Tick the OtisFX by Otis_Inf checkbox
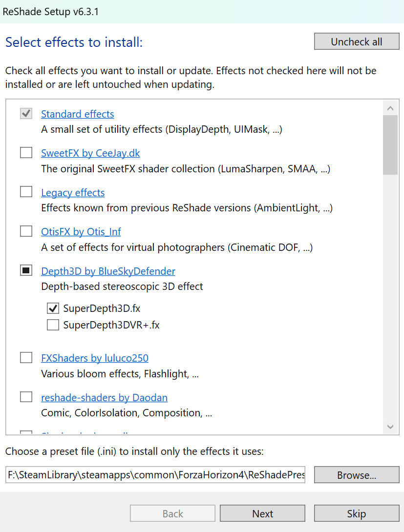404x532 pixels. (x=26, y=231)
